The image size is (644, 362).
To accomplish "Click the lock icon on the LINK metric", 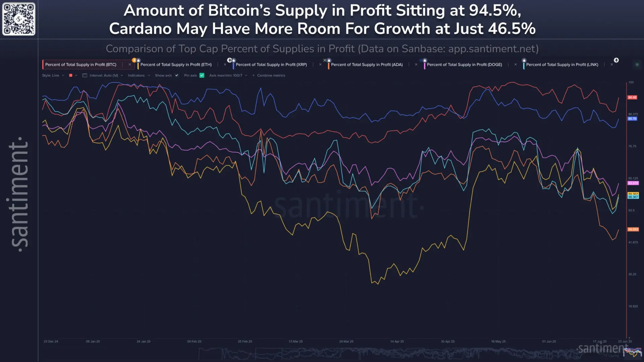I will click(524, 60).
